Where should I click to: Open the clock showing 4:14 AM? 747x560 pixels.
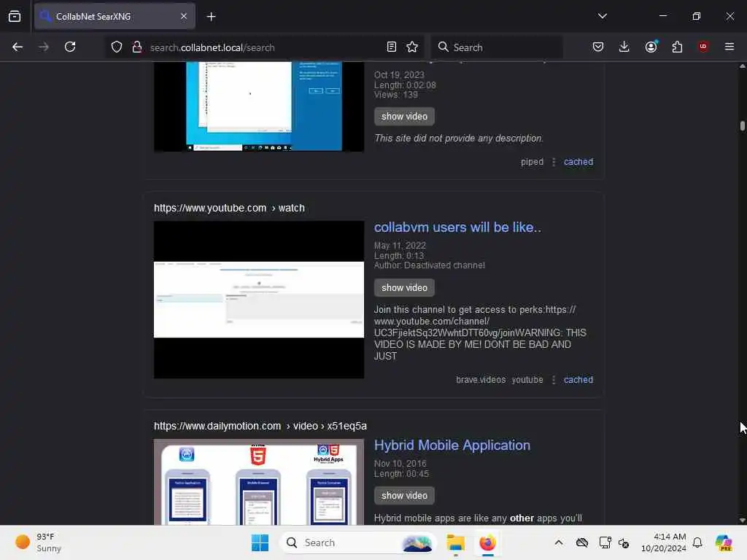[x=664, y=542]
